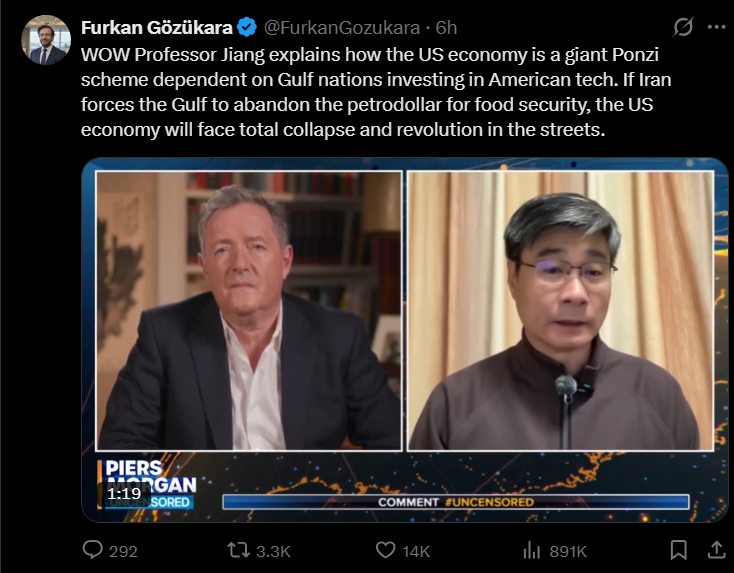This screenshot has width=734, height=573.
Task: Share the post via upload arrow icon
Action: [716, 550]
